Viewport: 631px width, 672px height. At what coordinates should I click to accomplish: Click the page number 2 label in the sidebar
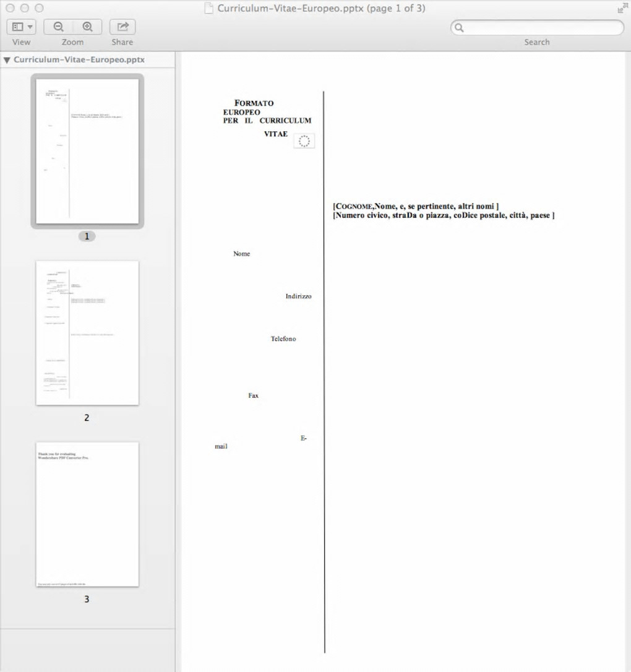[x=87, y=418]
